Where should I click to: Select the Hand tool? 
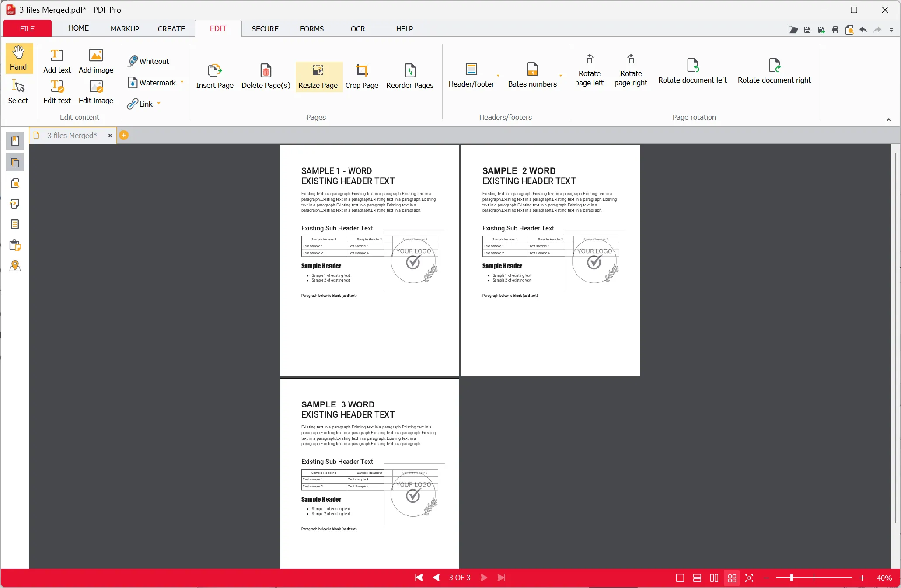[18, 58]
